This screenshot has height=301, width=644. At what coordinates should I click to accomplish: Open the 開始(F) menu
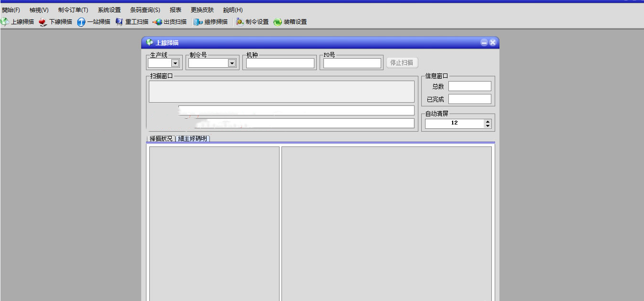pos(11,10)
